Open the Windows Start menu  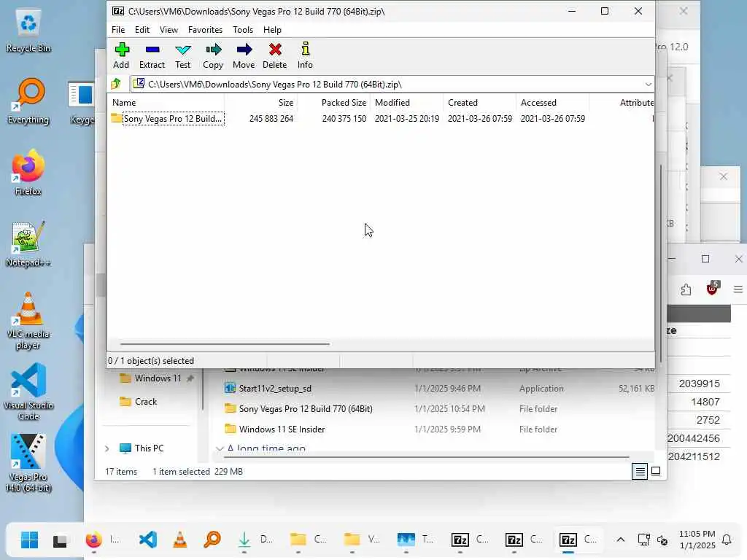coord(29,540)
